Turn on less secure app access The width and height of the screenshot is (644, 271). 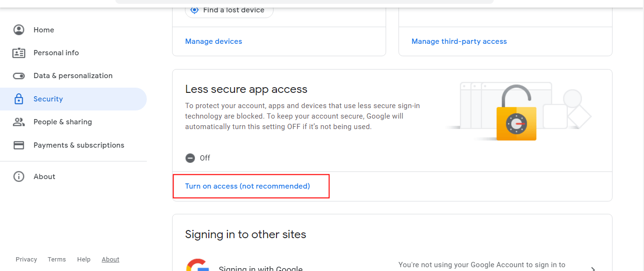pyautogui.click(x=247, y=186)
